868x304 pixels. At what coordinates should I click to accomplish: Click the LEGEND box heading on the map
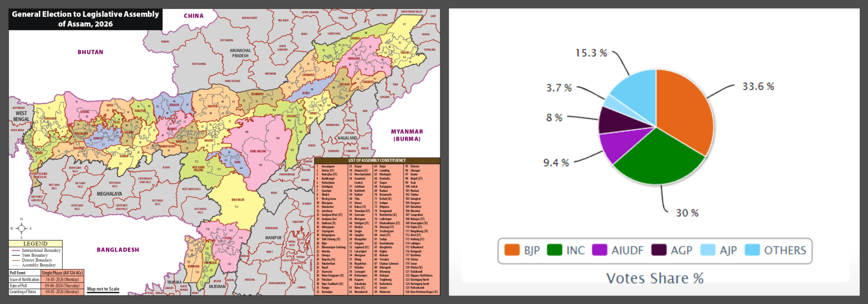35,244
